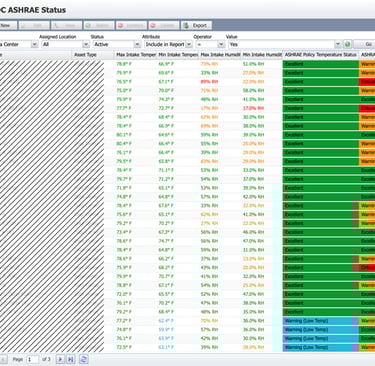
Task: Click the grayed-out previous page arrow
Action: (x=3, y=359)
